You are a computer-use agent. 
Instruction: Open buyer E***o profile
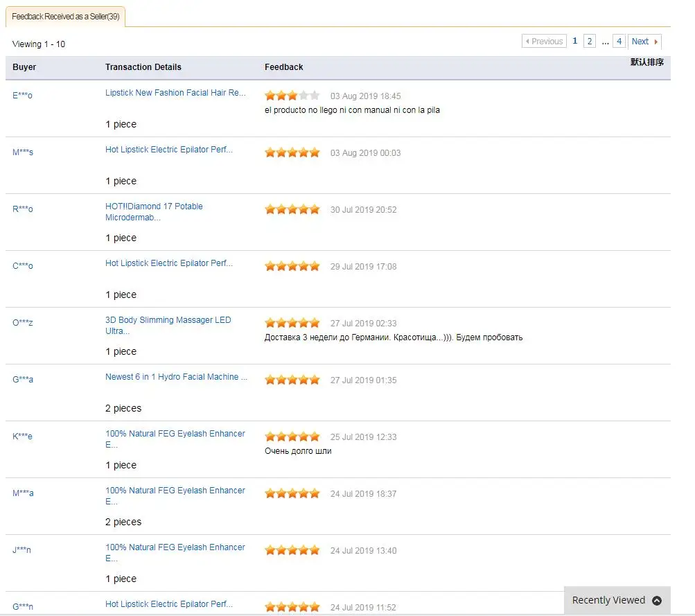point(22,96)
